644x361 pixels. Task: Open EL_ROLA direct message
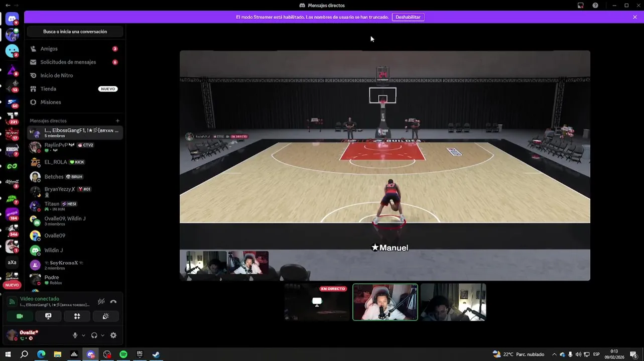pyautogui.click(x=75, y=162)
